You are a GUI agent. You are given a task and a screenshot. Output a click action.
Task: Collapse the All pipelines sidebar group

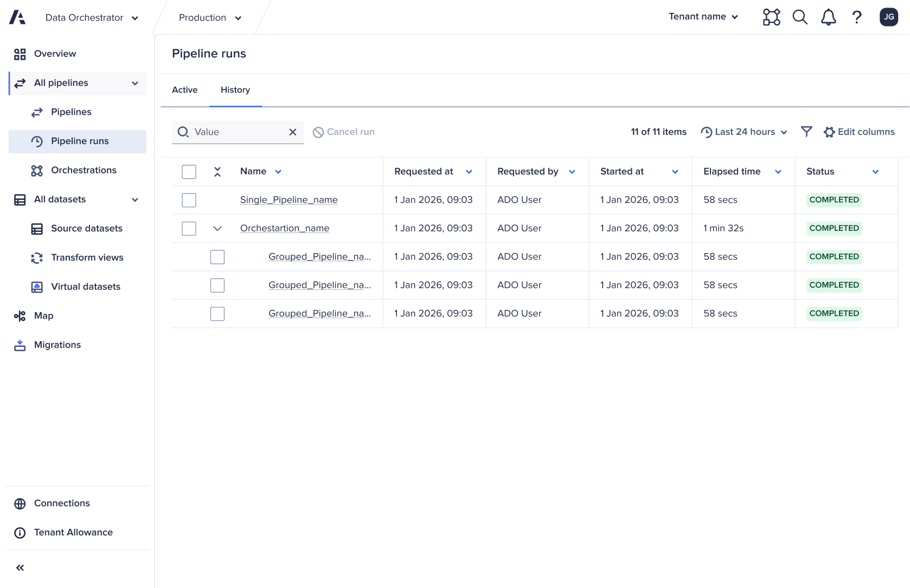coord(135,83)
